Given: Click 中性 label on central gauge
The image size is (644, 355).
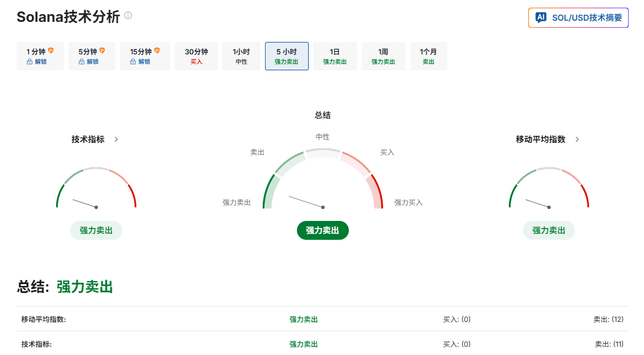Looking at the screenshot, I should click(322, 137).
